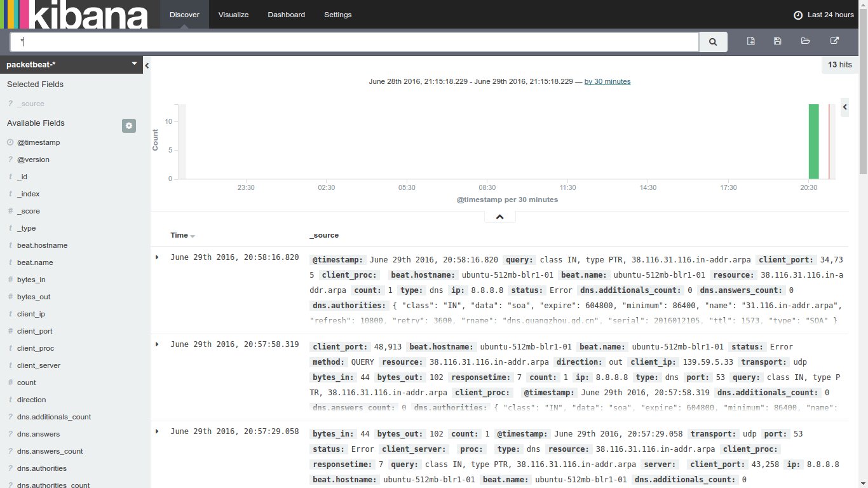Click the Selected Fields heading
Image resolution: width=868 pixels, height=488 pixels.
pyautogui.click(x=35, y=84)
